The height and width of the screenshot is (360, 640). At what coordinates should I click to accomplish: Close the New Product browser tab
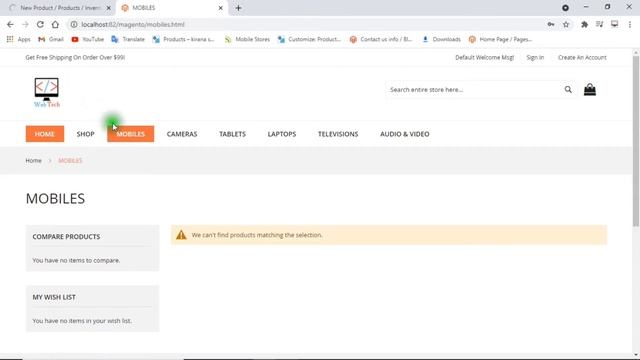pos(108,8)
